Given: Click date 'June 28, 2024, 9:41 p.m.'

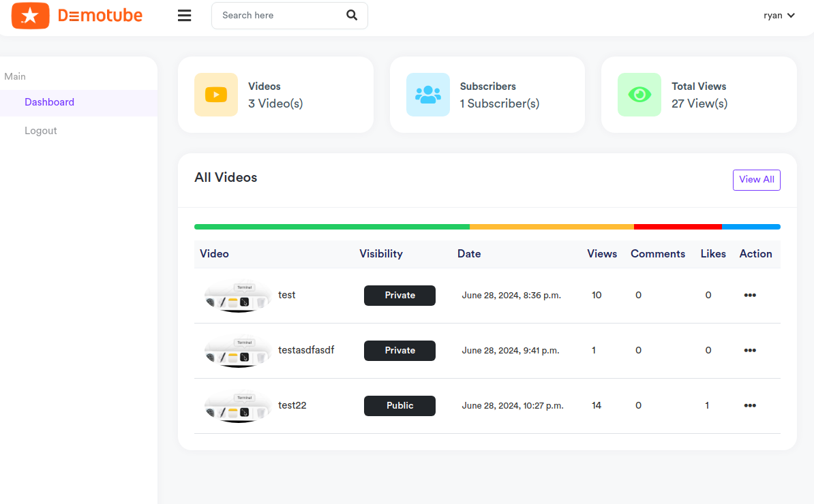Looking at the screenshot, I should click(511, 351).
